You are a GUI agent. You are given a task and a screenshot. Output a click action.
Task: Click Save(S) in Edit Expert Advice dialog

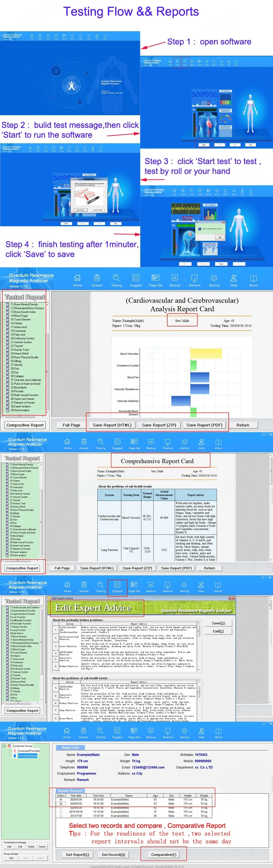click(x=218, y=623)
